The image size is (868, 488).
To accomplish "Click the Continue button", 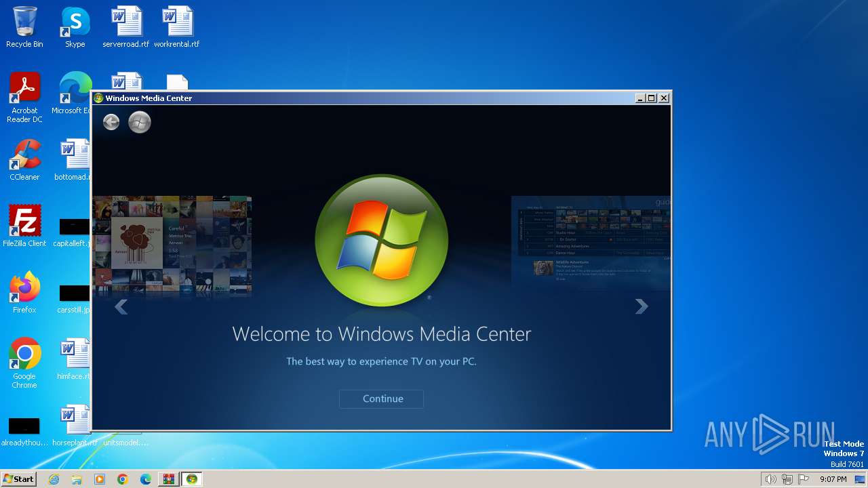I will [381, 399].
